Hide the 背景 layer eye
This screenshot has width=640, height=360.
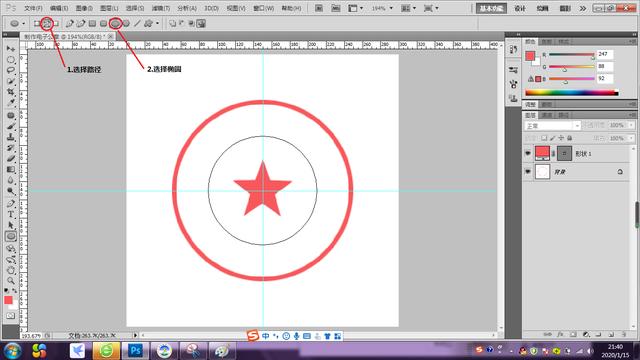(528, 172)
